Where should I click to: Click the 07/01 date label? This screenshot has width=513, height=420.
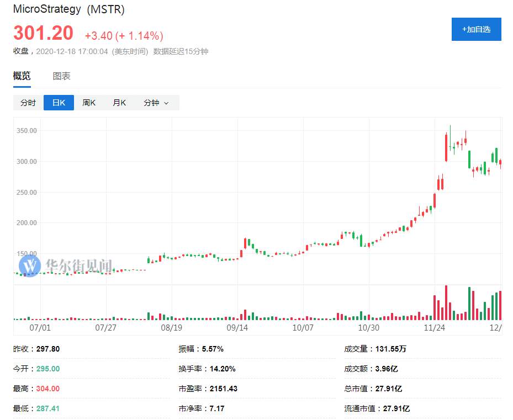tap(40, 327)
